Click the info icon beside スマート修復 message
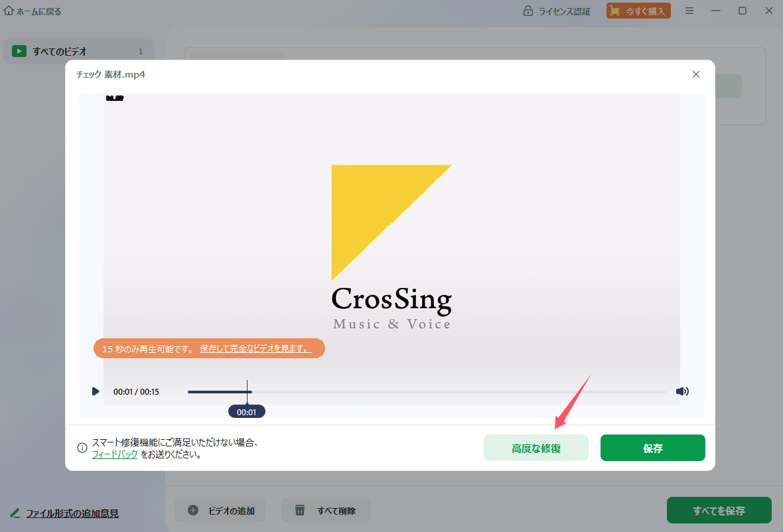 pyautogui.click(x=82, y=448)
